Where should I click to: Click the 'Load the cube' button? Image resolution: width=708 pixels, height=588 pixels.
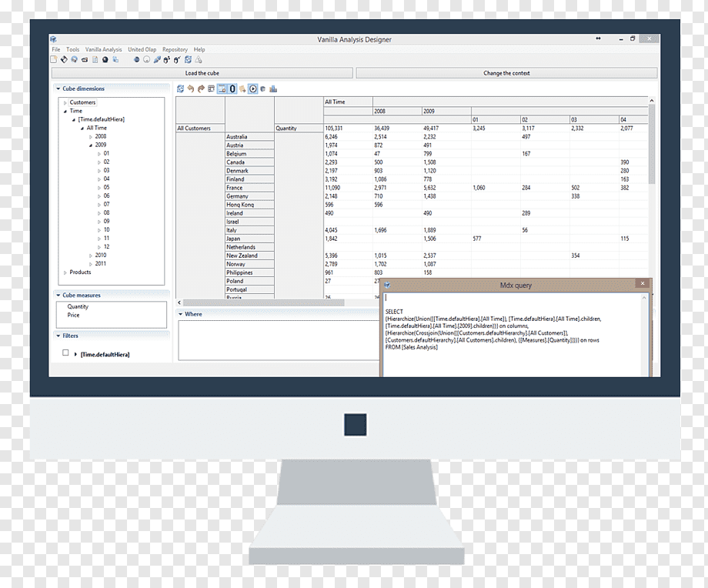pos(202,72)
